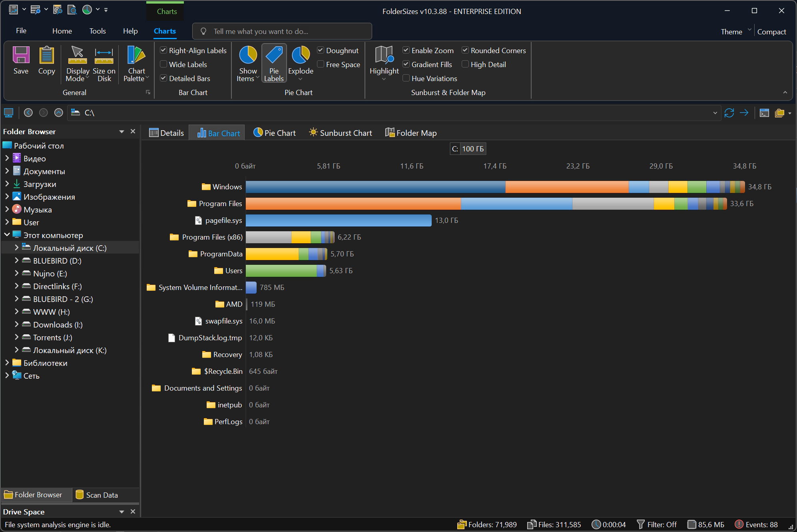Turn on High Detail checkbox

[x=465, y=64]
